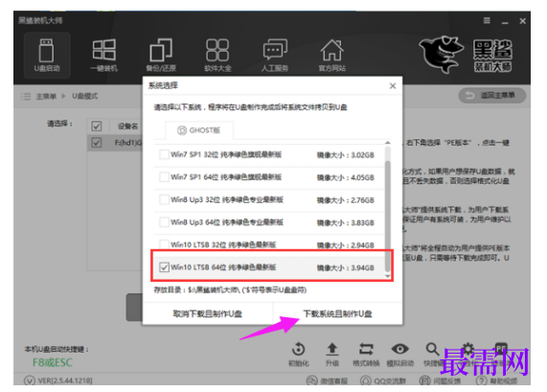Click the Win10 LTSB 64位 纯净绿色最新版 label
547x392 pixels.
[x=223, y=267]
